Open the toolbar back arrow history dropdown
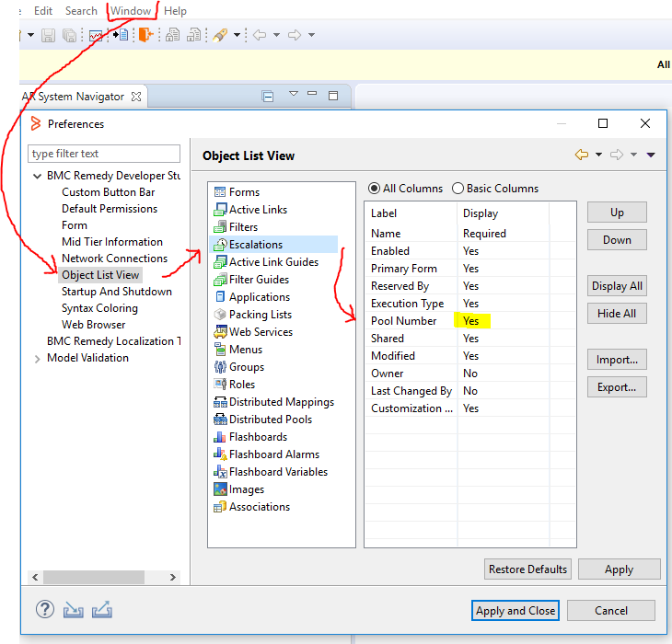 tap(276, 35)
